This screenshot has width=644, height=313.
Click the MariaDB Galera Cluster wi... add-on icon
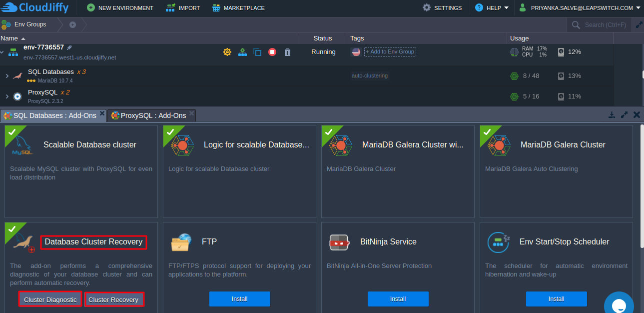tap(341, 145)
